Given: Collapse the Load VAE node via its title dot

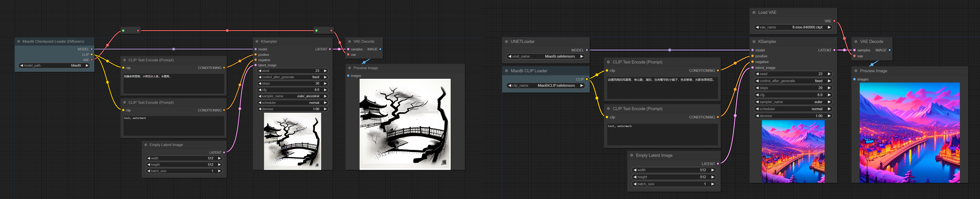Looking at the screenshot, I should (754, 12).
